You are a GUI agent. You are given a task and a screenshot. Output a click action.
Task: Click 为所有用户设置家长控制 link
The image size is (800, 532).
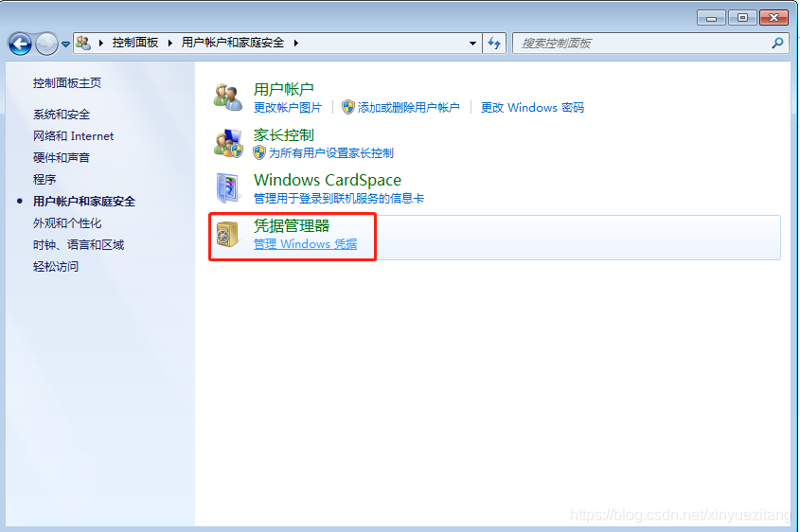(331, 153)
